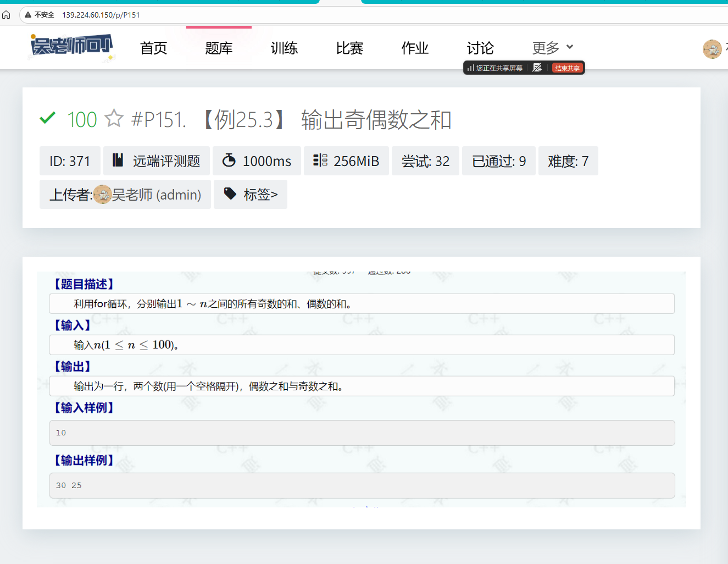
Task: Click the tag icon beside 标签
Action: point(230,193)
